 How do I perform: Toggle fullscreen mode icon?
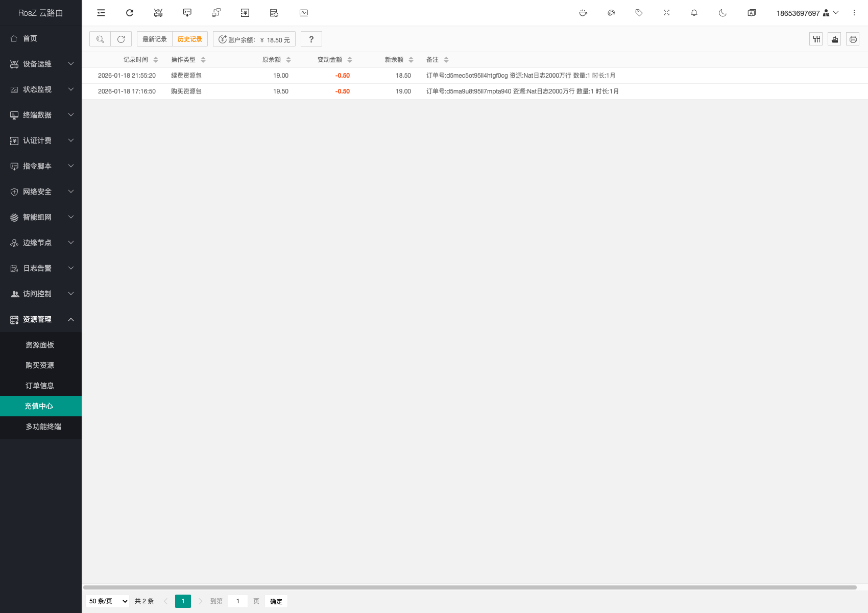pos(666,13)
